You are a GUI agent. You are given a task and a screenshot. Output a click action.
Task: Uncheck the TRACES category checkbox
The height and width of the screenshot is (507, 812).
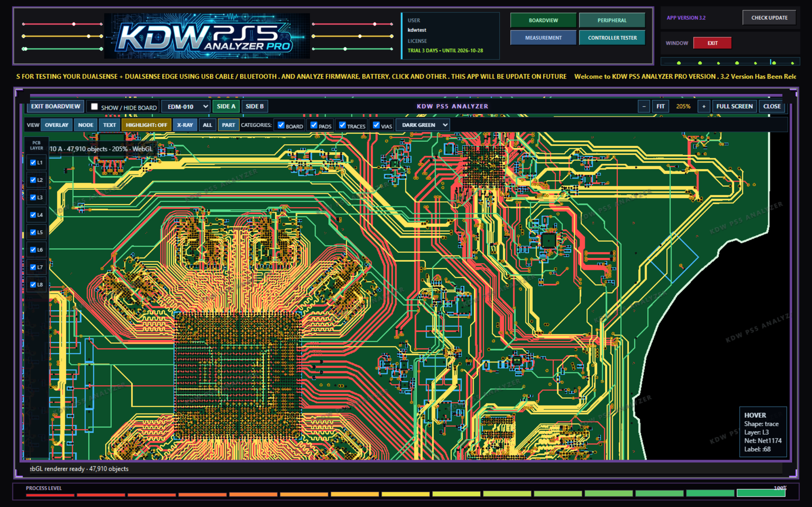point(342,125)
